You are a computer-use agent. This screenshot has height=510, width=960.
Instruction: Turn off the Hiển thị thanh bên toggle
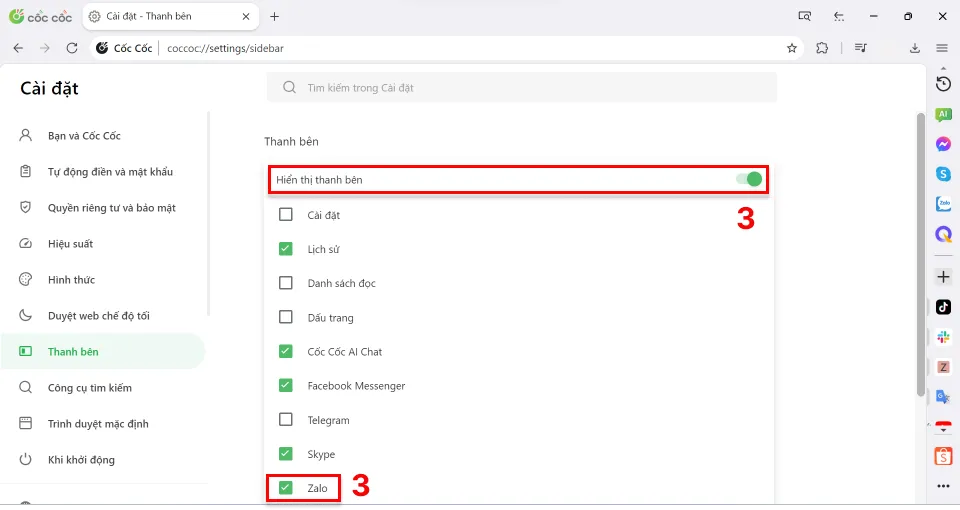tap(748, 180)
